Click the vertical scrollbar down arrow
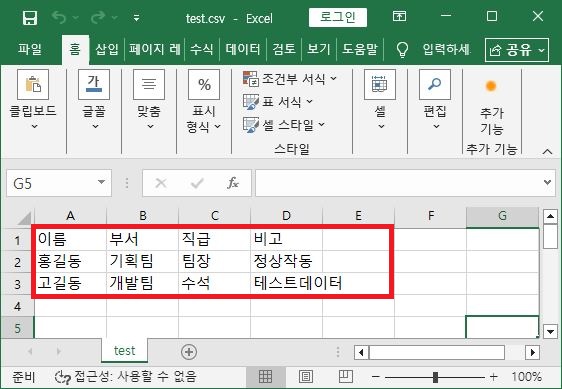The image size is (562, 389). click(x=550, y=331)
